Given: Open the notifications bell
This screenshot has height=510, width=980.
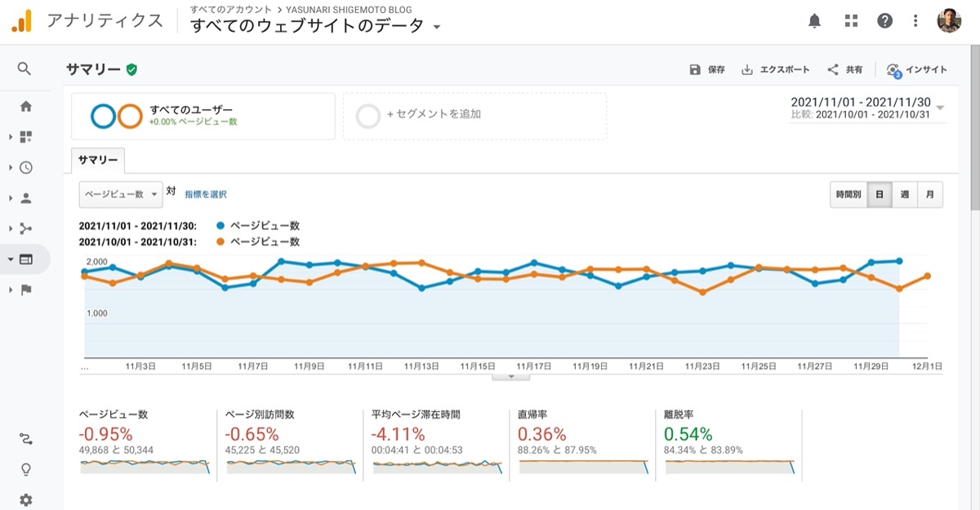Looking at the screenshot, I should (x=814, y=21).
